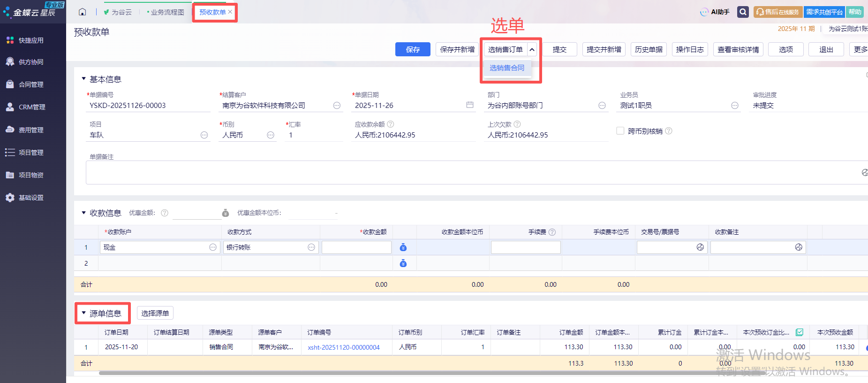Open the home icon tab
This screenshot has width=868, height=383.
83,12
